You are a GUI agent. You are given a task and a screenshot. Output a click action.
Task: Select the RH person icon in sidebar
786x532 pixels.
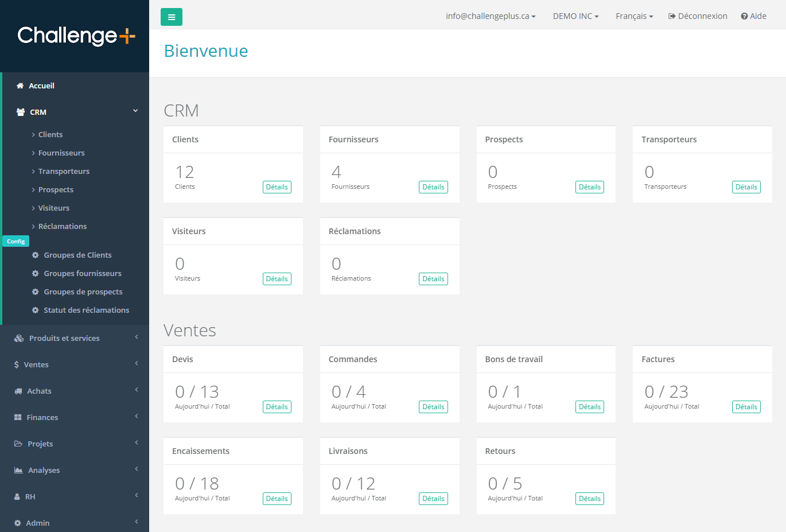coord(19,496)
